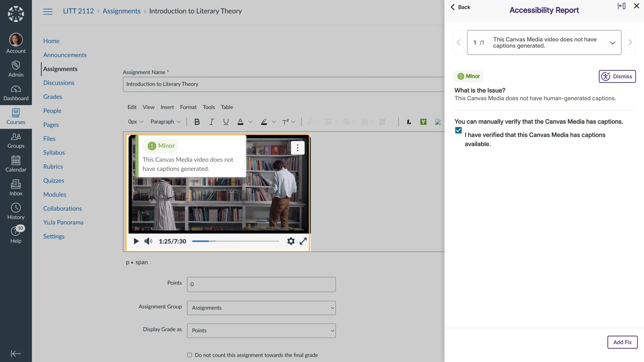Open the video three-dot options menu
644x362 pixels.
tap(298, 148)
